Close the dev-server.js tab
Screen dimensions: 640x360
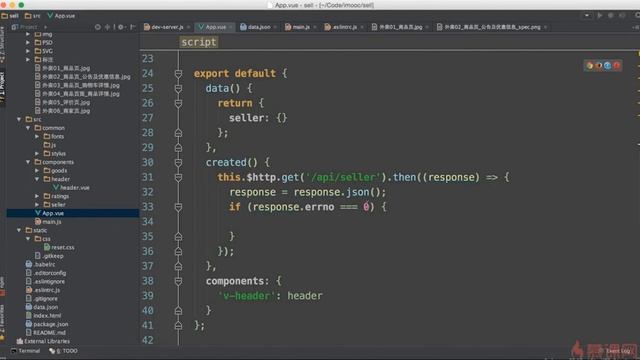(x=188, y=27)
